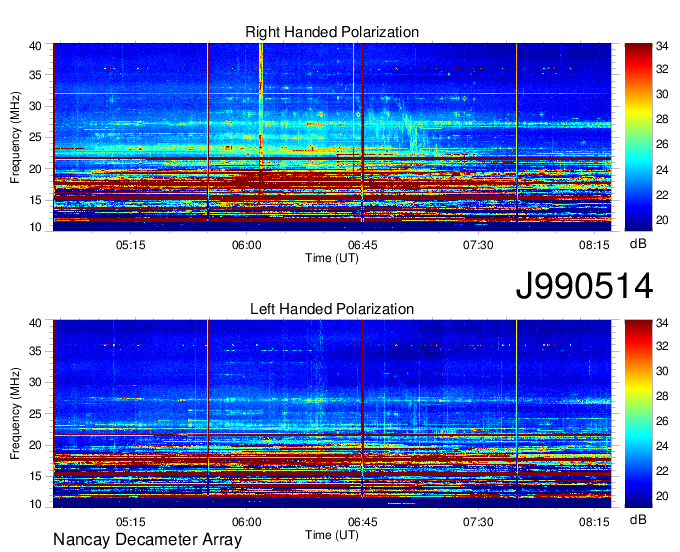Click the 22 dB value on top color bar

tap(662, 195)
